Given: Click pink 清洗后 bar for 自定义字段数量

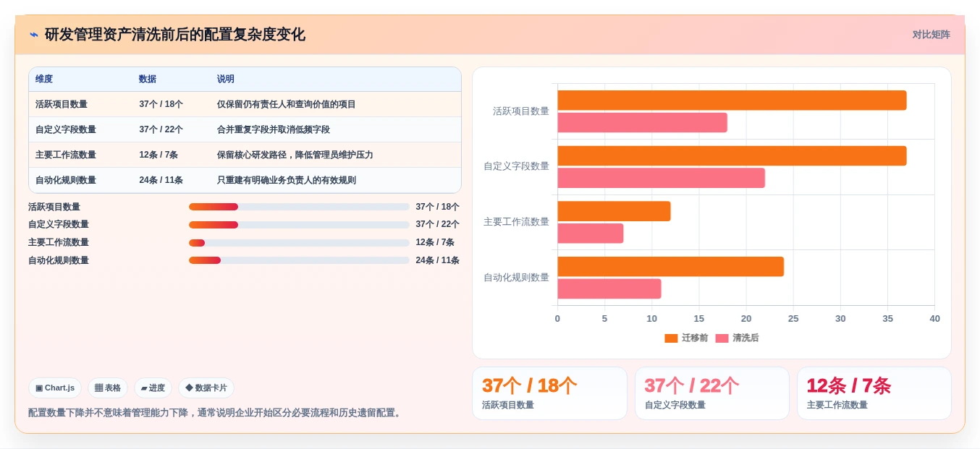Looking at the screenshot, I should (661, 178).
